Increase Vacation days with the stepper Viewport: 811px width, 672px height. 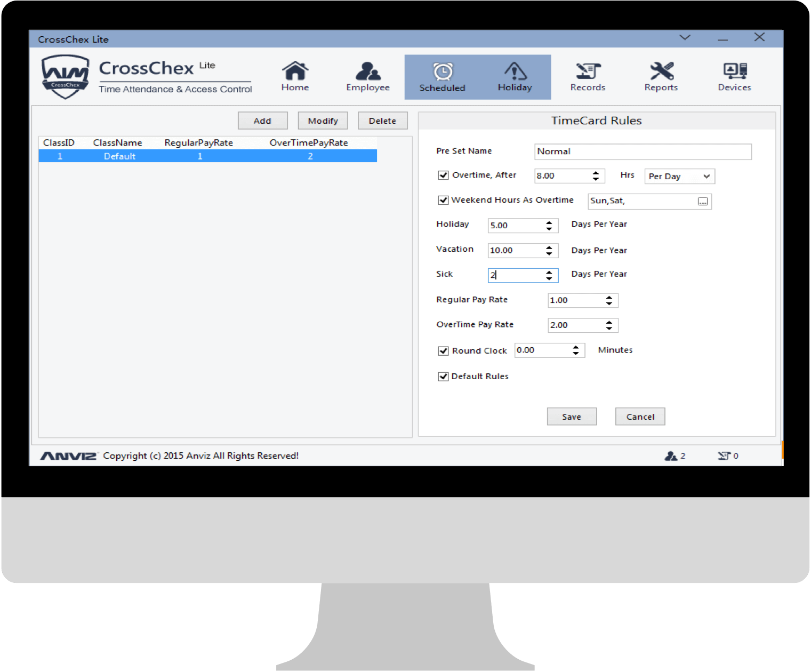[549, 247]
